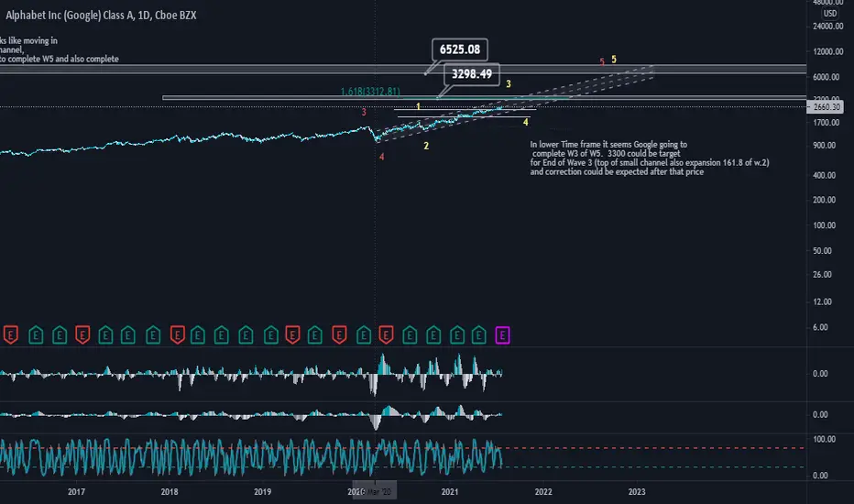
Task: Select the yellow wave label 3
Action: [x=509, y=84]
